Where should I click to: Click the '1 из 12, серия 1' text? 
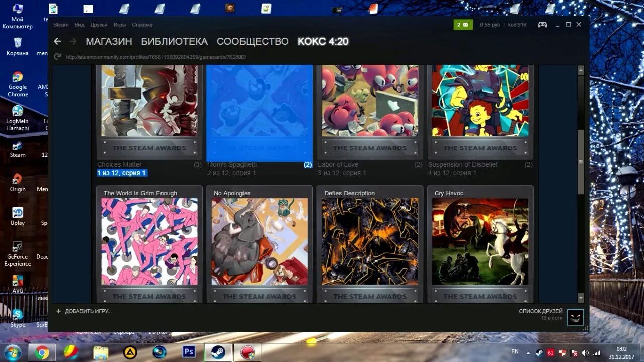[x=122, y=173]
